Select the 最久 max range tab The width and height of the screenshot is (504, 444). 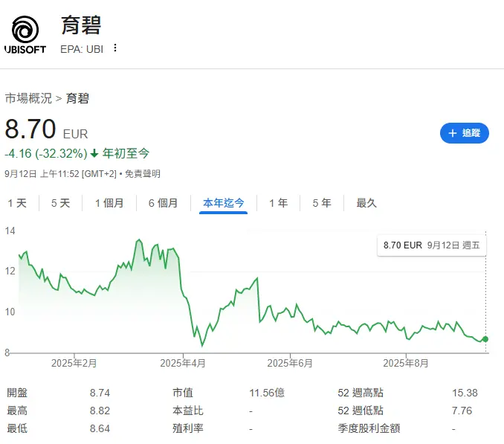pyautogui.click(x=366, y=203)
